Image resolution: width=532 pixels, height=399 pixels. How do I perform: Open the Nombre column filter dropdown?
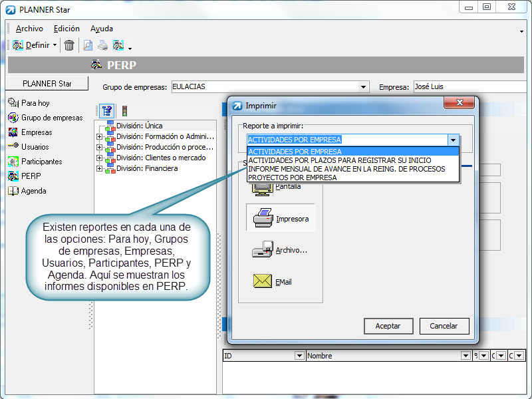[x=465, y=356]
